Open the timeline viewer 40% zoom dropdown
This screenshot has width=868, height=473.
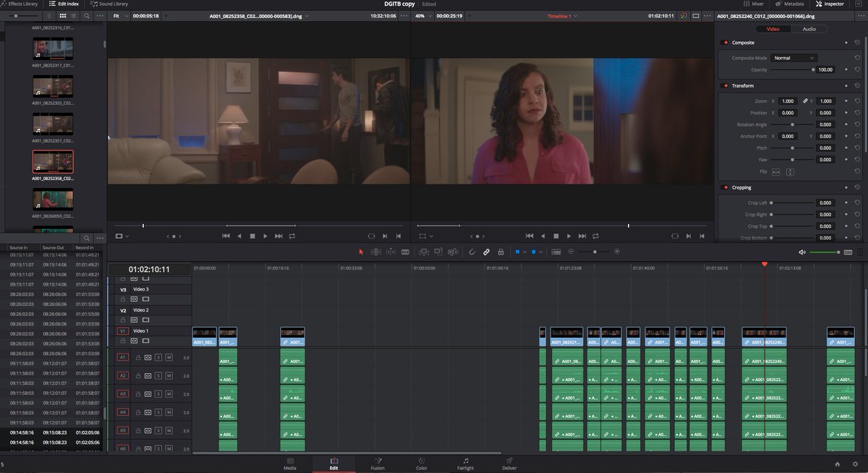pyautogui.click(x=422, y=15)
